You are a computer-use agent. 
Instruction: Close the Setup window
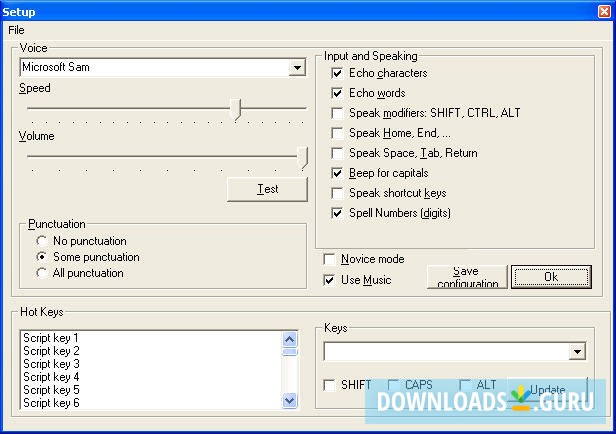click(604, 11)
